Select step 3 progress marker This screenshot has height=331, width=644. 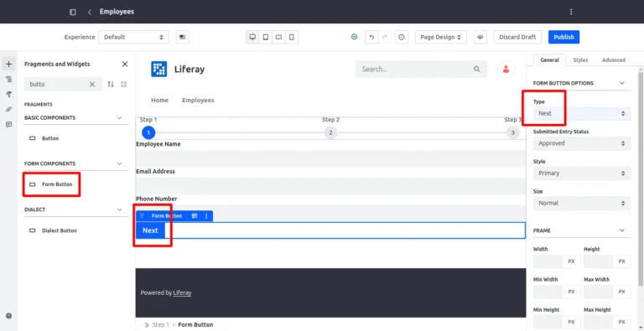coord(512,132)
